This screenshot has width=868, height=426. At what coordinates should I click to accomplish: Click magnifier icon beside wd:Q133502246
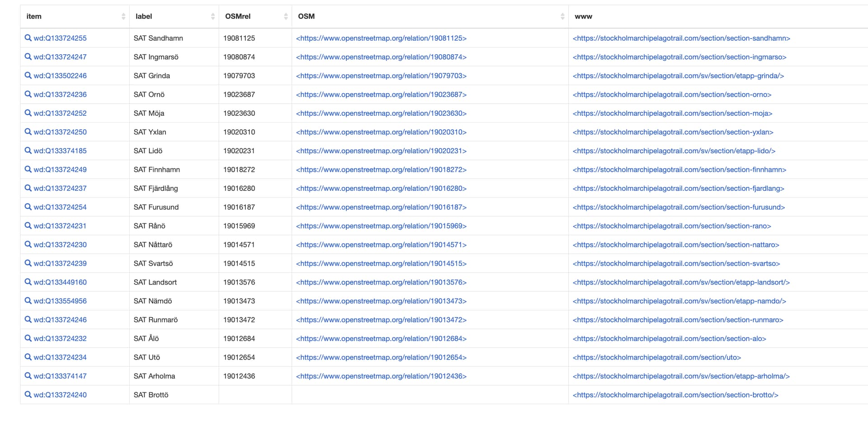[28, 76]
